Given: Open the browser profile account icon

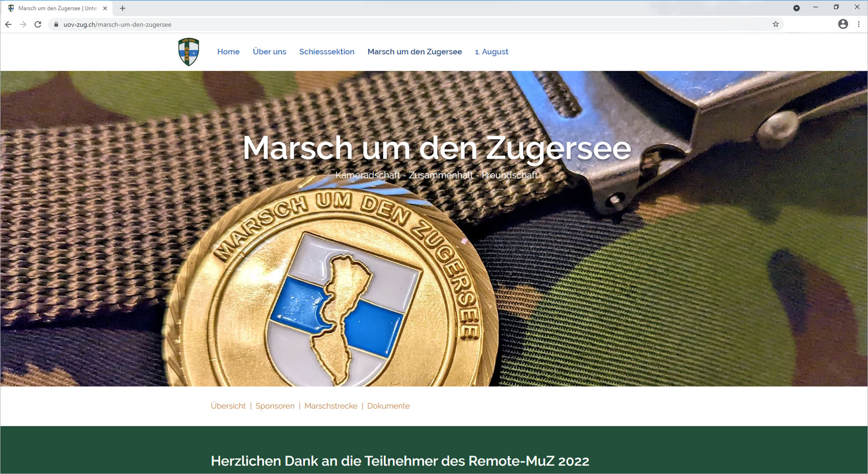Looking at the screenshot, I should [x=843, y=24].
